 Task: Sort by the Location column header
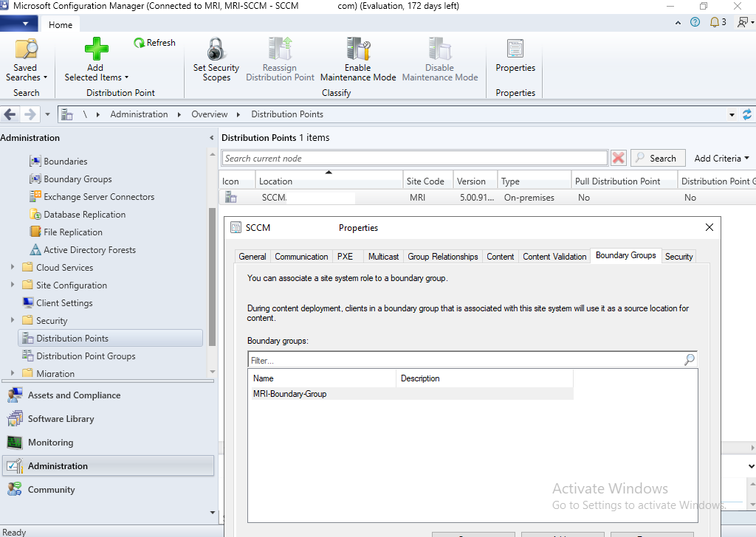(329, 181)
